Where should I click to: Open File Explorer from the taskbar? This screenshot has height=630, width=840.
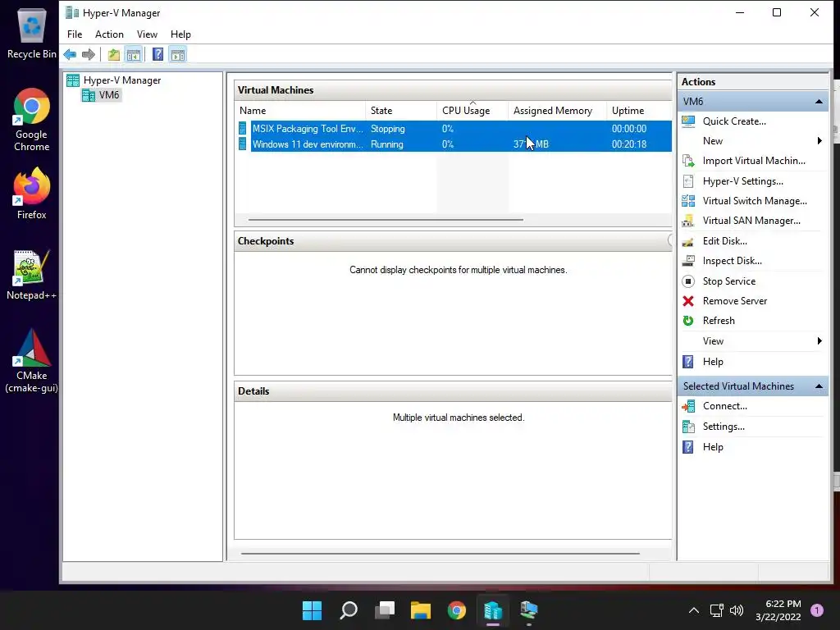pyautogui.click(x=421, y=610)
